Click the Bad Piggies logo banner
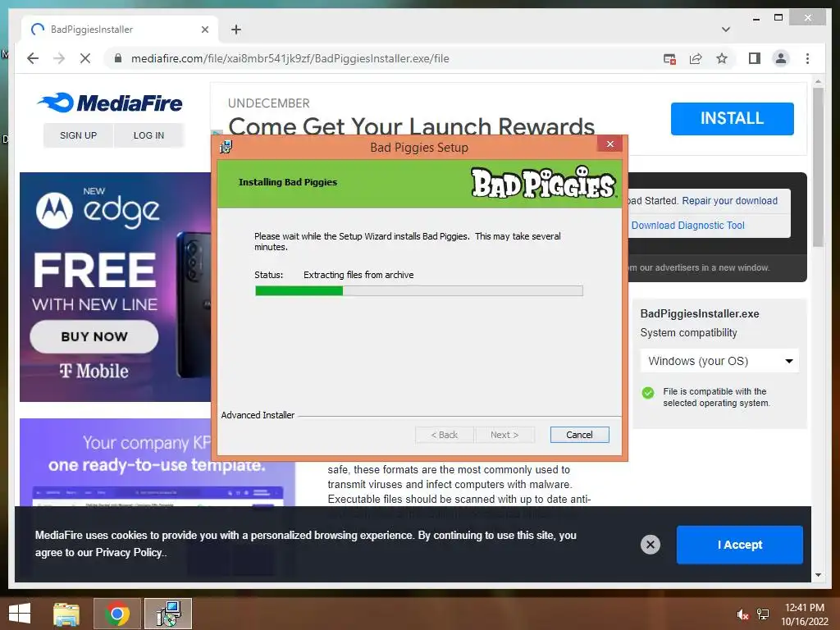 pyautogui.click(x=543, y=183)
